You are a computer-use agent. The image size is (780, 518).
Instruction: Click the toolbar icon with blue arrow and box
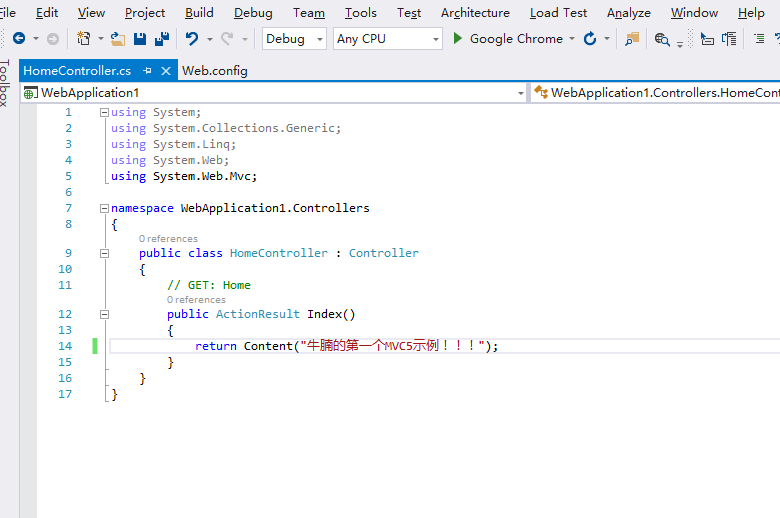tap(707, 39)
